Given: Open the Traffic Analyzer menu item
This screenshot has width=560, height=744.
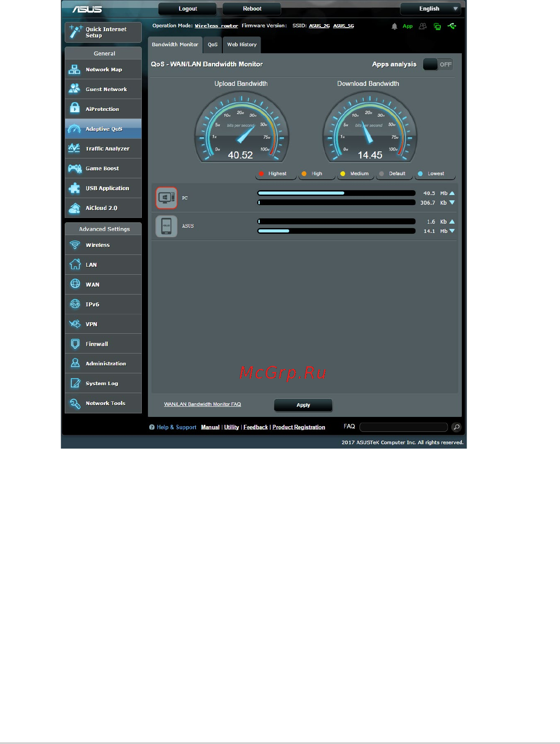Looking at the screenshot, I should point(103,148).
